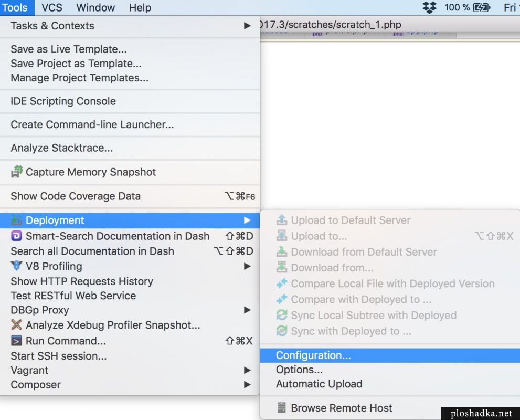The image size is (520, 420).
Task: Click the php icon on the app.php tab
Action: pyautogui.click(x=397, y=33)
